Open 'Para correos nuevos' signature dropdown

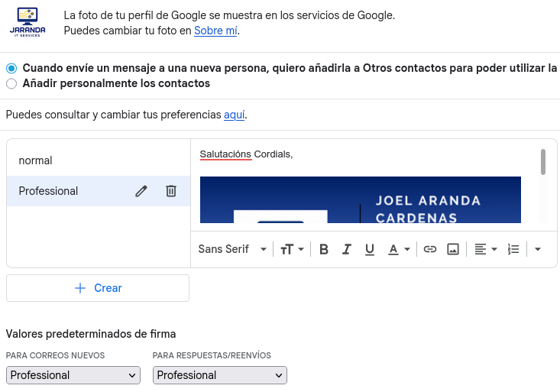(x=73, y=375)
